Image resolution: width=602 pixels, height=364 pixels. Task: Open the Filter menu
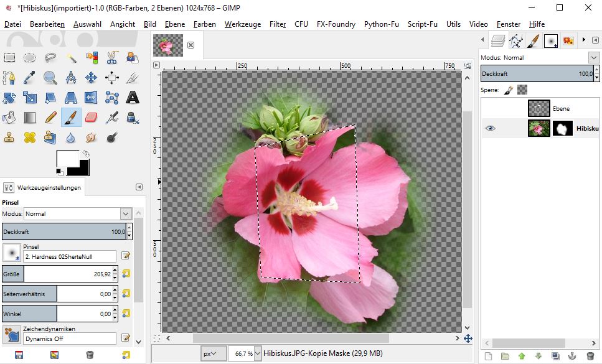pyautogui.click(x=278, y=24)
